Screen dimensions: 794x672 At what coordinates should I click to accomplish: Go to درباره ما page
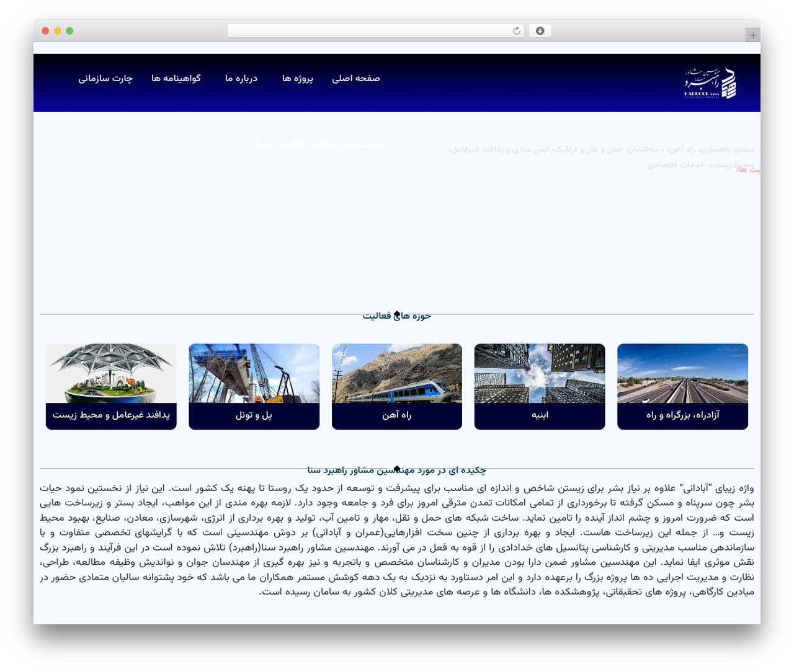pyautogui.click(x=241, y=78)
